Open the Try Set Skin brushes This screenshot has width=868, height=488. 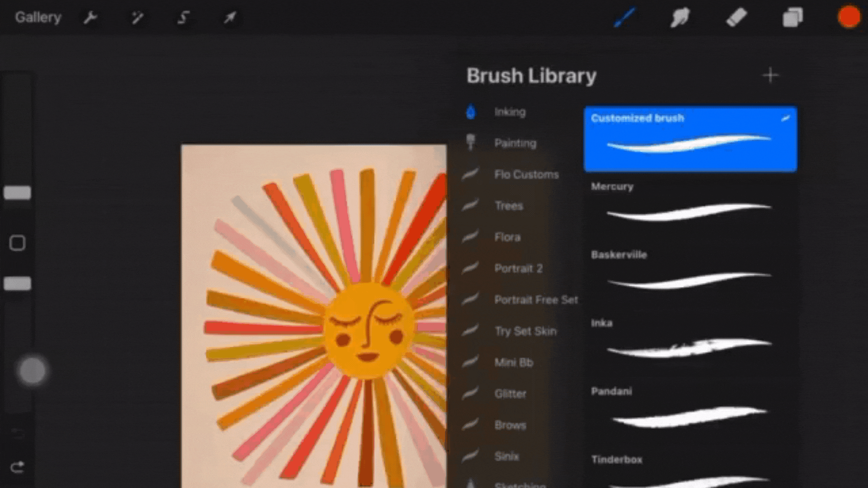click(525, 331)
